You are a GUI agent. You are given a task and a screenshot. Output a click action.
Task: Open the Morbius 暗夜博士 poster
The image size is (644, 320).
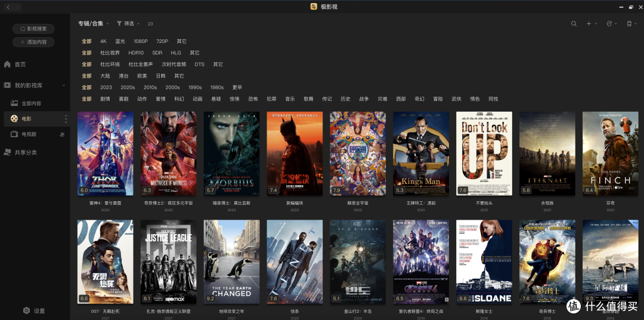click(231, 153)
